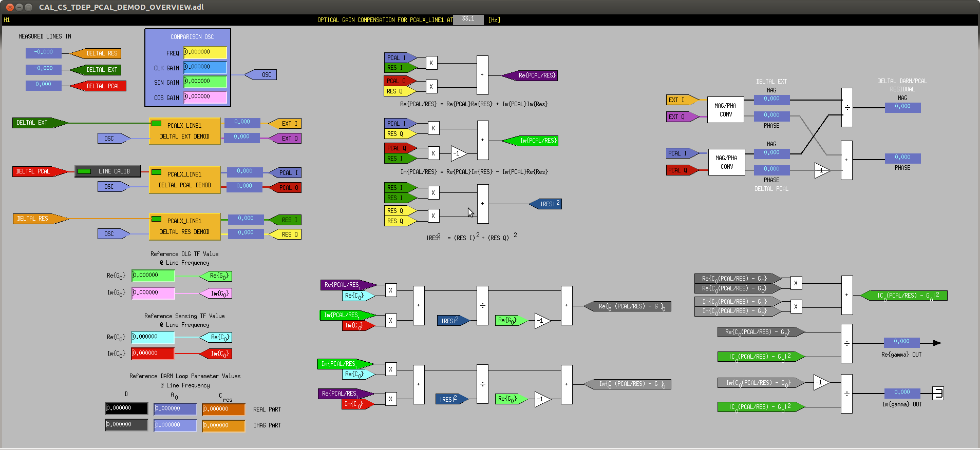This screenshot has height=450, width=980.
Task: Click the divide block feeding DELTAL DARM/PCAL MAG
Action: point(847,108)
